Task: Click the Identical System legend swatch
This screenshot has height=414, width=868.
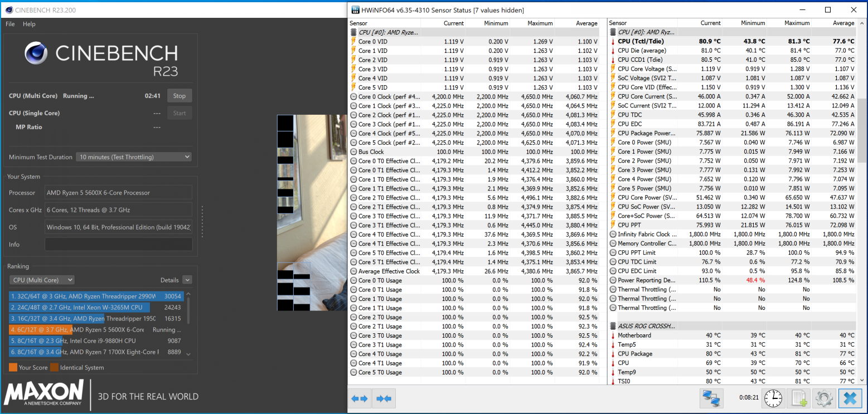Action: point(54,367)
